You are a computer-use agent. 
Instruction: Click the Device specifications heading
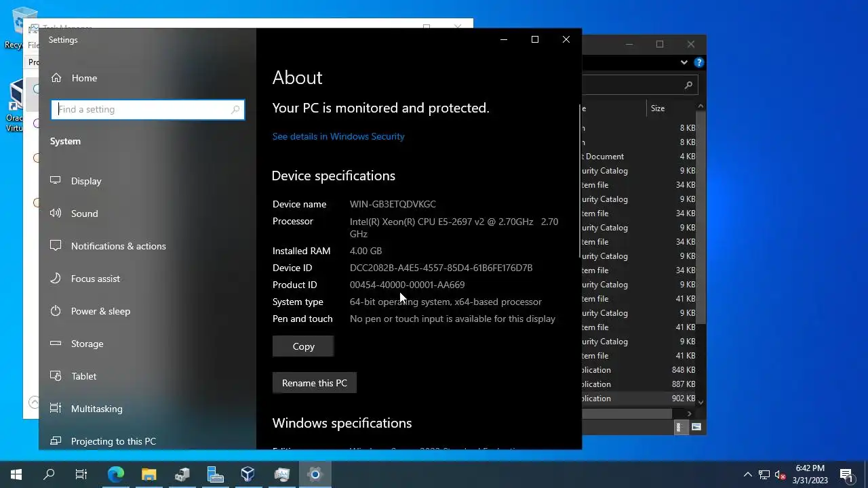tap(333, 176)
